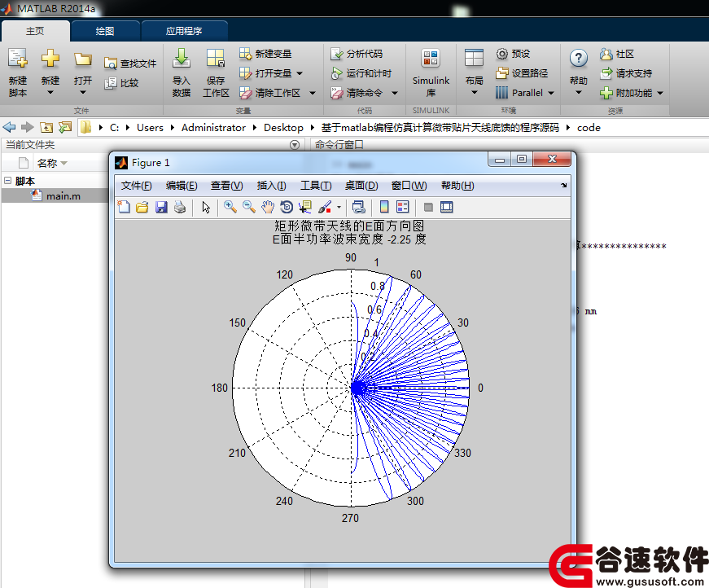
Task: Select the Pan hand tool
Action: (268, 207)
